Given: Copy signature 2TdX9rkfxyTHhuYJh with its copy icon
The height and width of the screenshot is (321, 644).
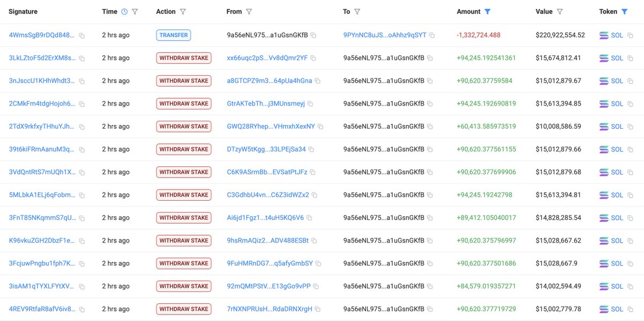Looking at the screenshot, I should click(x=82, y=127).
